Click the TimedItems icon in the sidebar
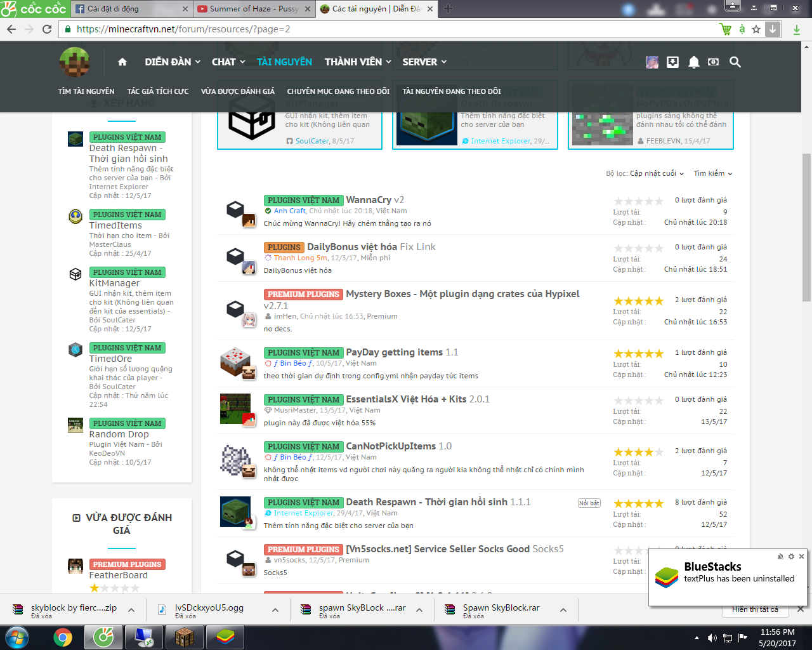 click(x=75, y=216)
